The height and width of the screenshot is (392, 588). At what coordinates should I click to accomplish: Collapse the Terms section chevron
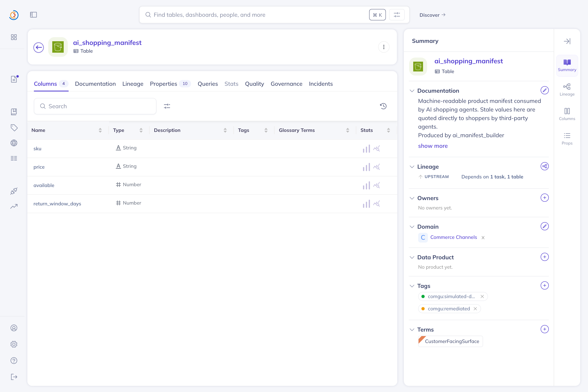coord(412,330)
